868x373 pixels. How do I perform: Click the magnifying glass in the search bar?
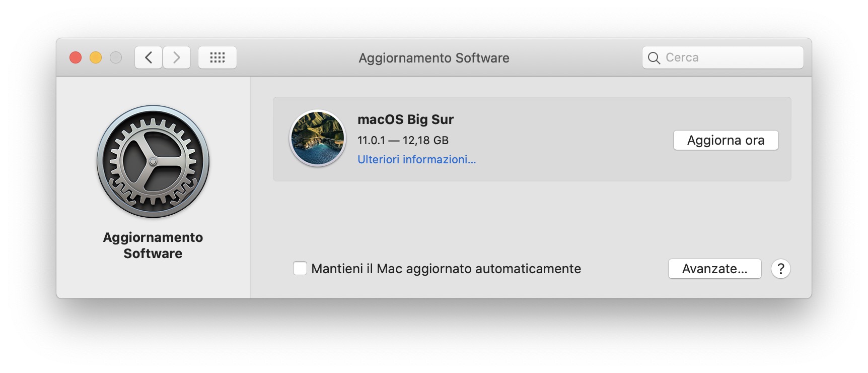tap(654, 57)
